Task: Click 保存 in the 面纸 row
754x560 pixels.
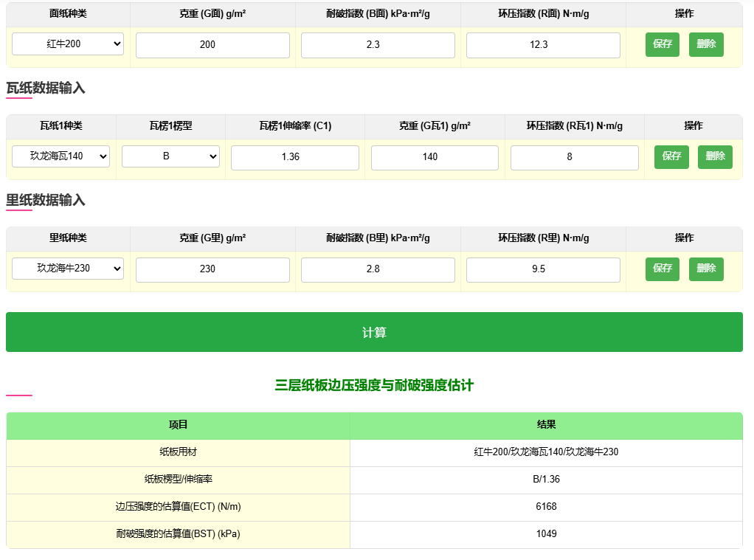Action: coord(662,44)
